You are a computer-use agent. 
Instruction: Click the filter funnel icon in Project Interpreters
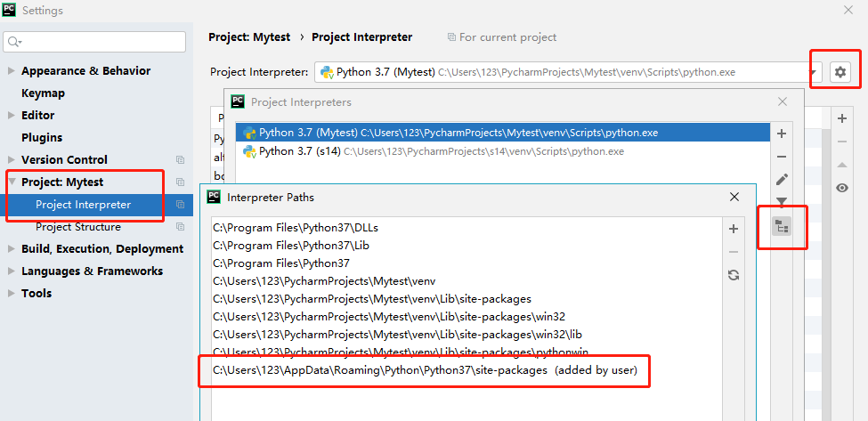click(782, 202)
